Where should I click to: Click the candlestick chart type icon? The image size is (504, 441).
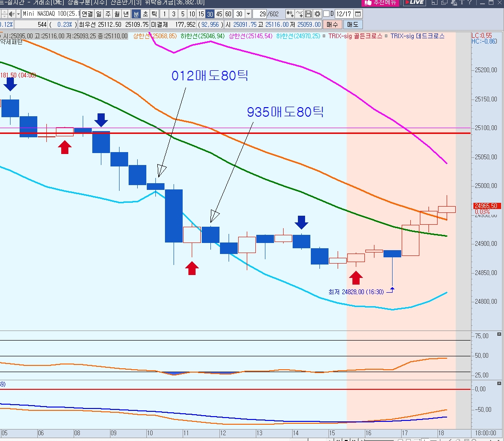click(x=290, y=14)
